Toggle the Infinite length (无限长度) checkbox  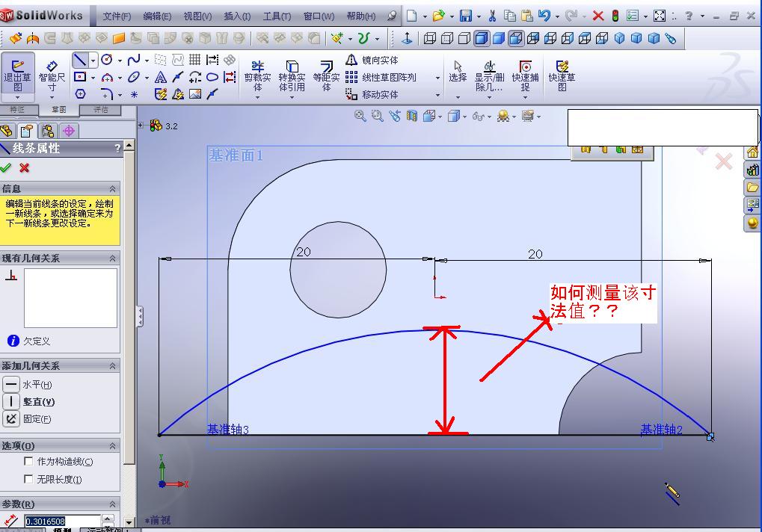28,479
